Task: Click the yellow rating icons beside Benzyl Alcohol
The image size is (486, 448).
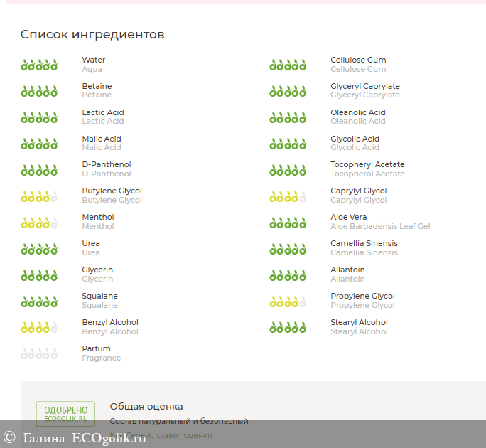Action: tap(39, 327)
